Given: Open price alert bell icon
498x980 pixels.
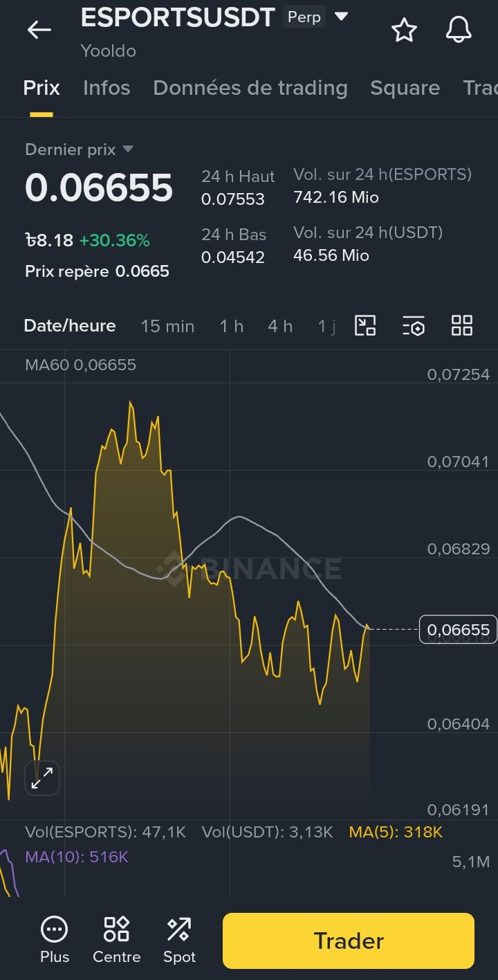Looking at the screenshot, I should point(458,30).
